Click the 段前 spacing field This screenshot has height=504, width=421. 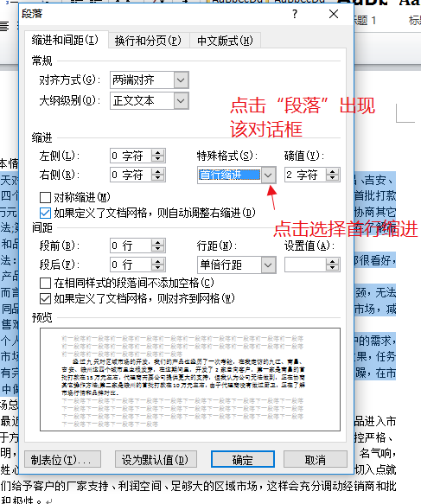tap(131, 246)
